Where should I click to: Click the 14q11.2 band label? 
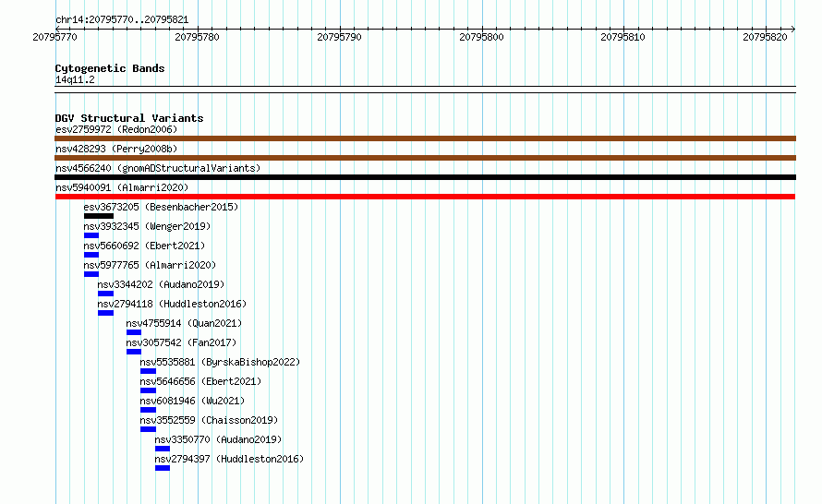click(x=75, y=79)
